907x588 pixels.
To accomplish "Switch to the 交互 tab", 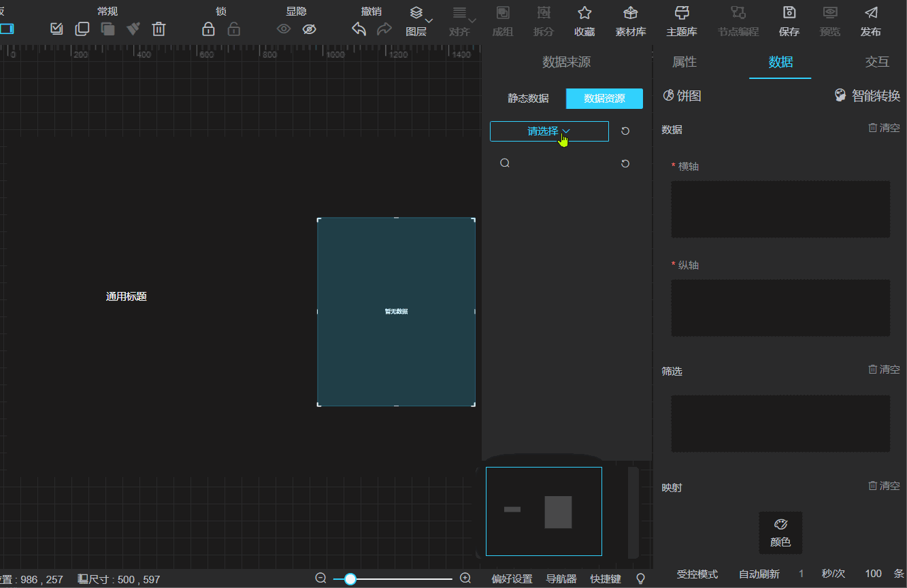I will pyautogui.click(x=877, y=62).
